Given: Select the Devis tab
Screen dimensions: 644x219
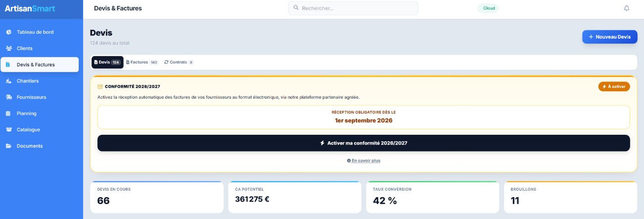Looking at the screenshot, I should (x=107, y=62).
